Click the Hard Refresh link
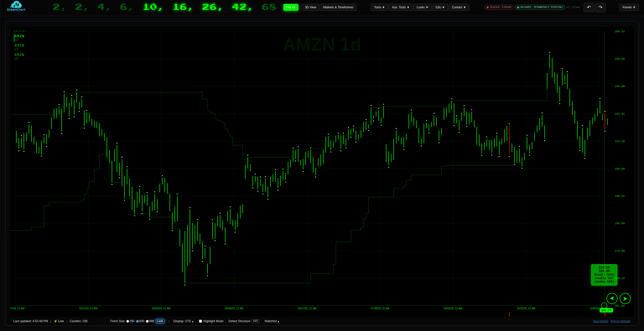Screen dimensions: 644x331 click(600, 321)
